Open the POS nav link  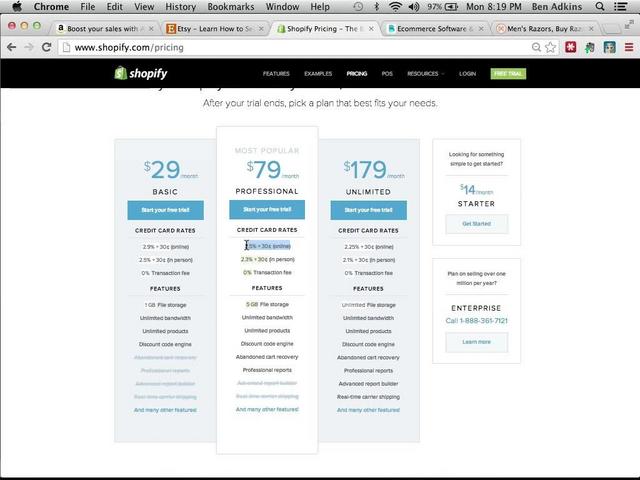[x=387, y=74]
